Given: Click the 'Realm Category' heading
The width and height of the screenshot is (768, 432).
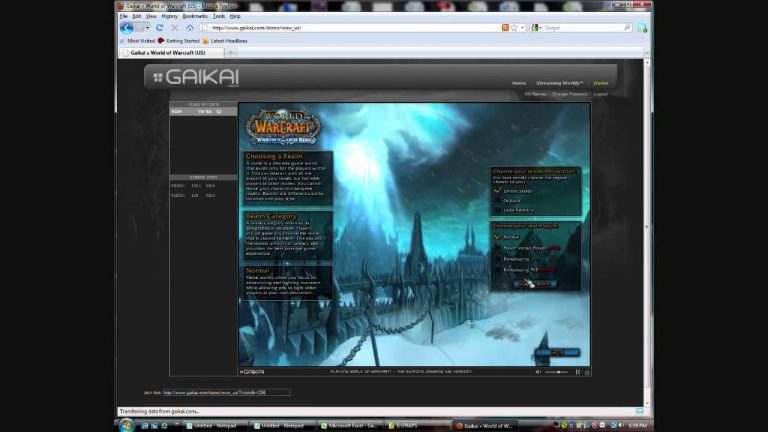Looking at the screenshot, I should 271,216.
